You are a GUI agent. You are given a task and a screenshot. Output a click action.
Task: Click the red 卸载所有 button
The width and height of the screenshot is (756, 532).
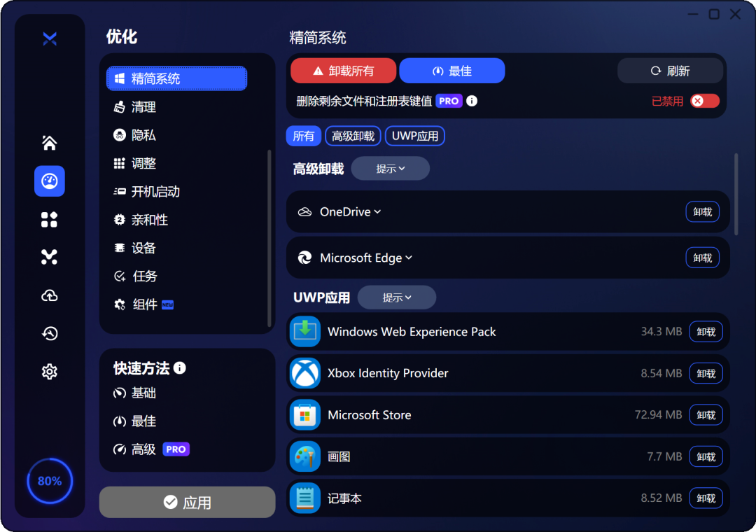point(343,71)
